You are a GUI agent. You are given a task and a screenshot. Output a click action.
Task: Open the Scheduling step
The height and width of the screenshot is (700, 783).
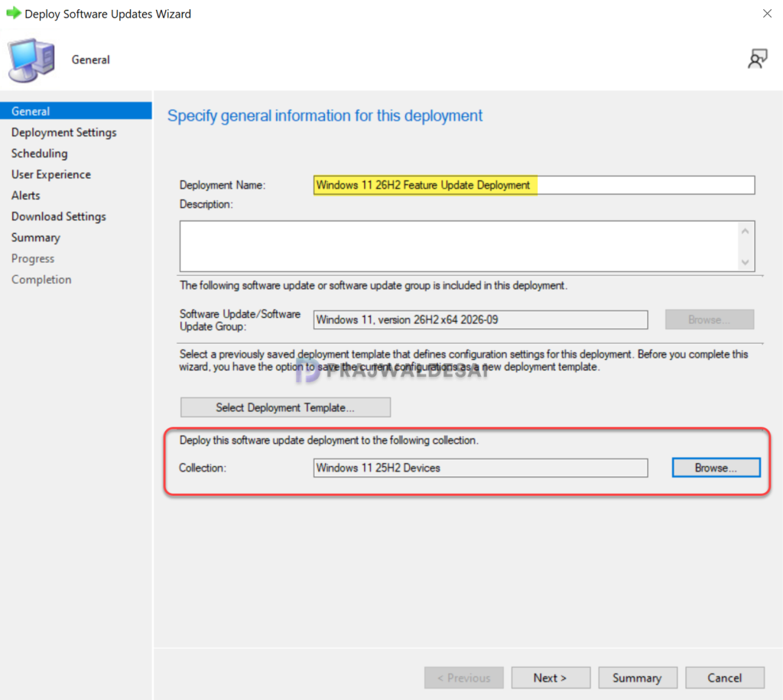point(40,153)
